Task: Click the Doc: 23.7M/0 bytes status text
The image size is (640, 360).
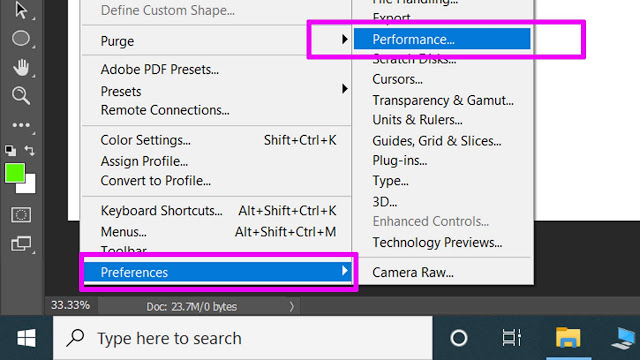Action: [191, 307]
